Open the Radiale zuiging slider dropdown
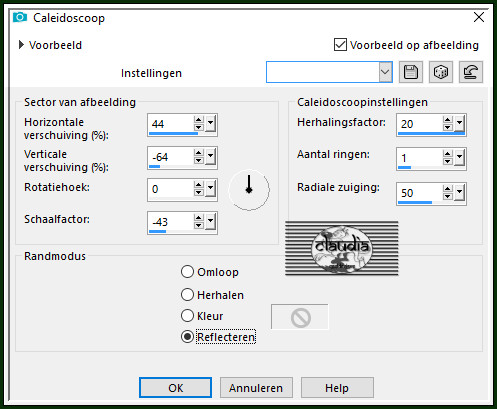Screen dimensions: 497x409 coord(459,193)
